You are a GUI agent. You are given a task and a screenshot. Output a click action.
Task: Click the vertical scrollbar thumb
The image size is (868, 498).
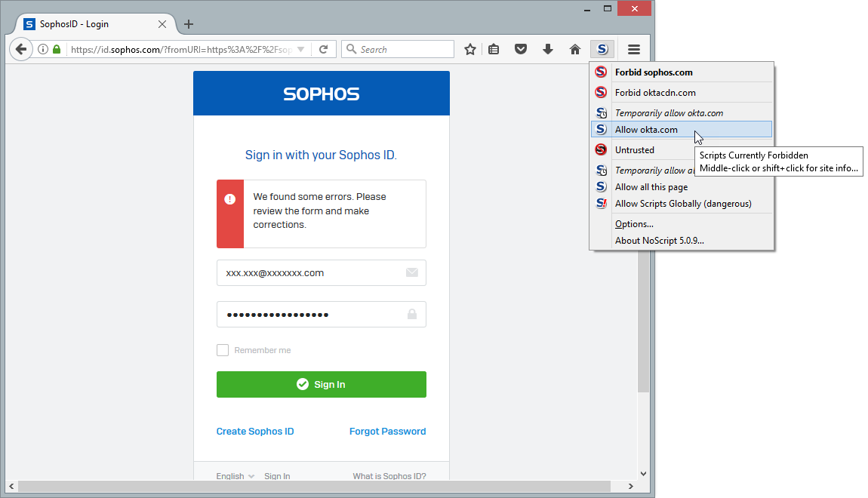tap(643, 321)
